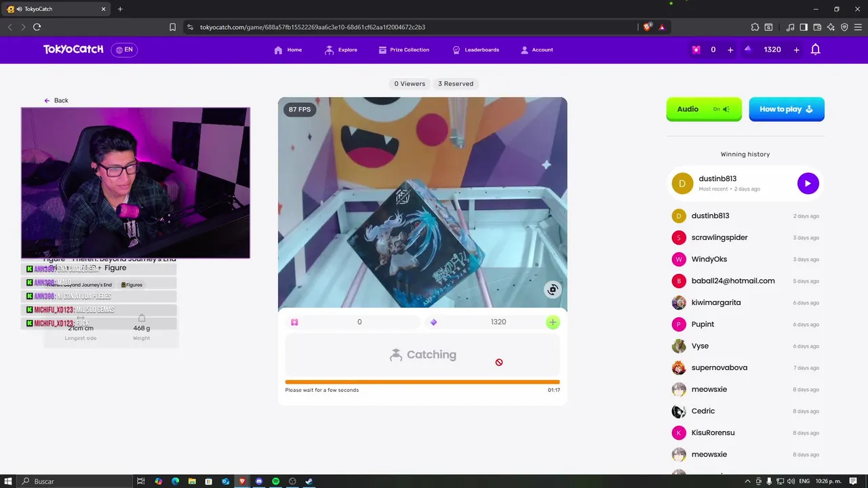Viewport: 868px width, 488px height.
Task: Click the Figures category tag
Action: coord(132,285)
